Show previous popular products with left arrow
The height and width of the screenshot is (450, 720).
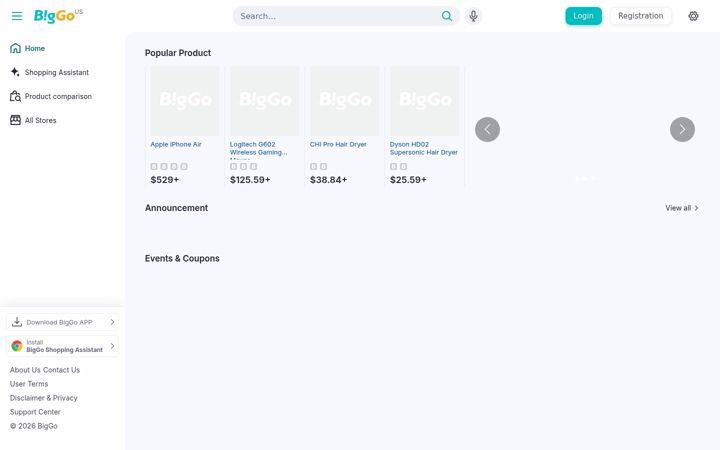[x=487, y=129]
